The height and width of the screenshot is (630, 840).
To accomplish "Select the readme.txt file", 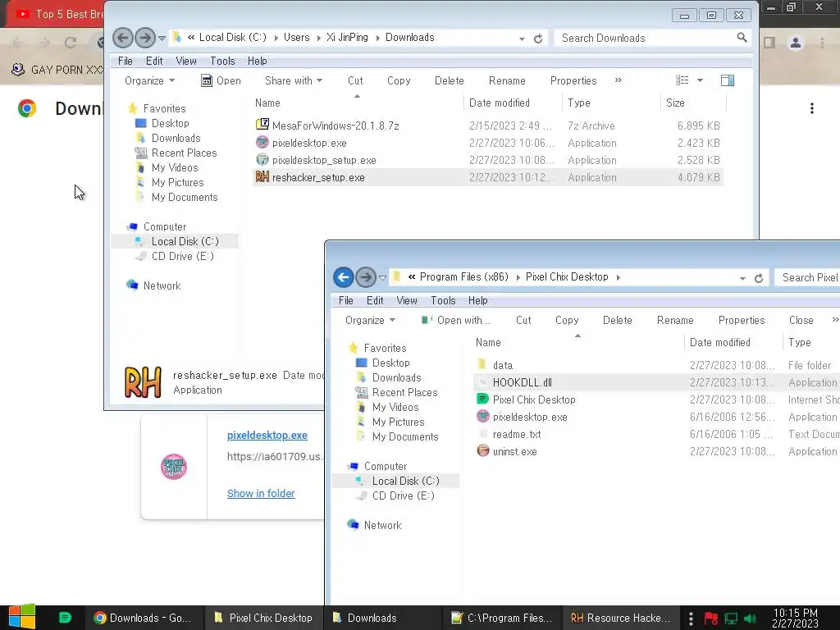I will 517,434.
